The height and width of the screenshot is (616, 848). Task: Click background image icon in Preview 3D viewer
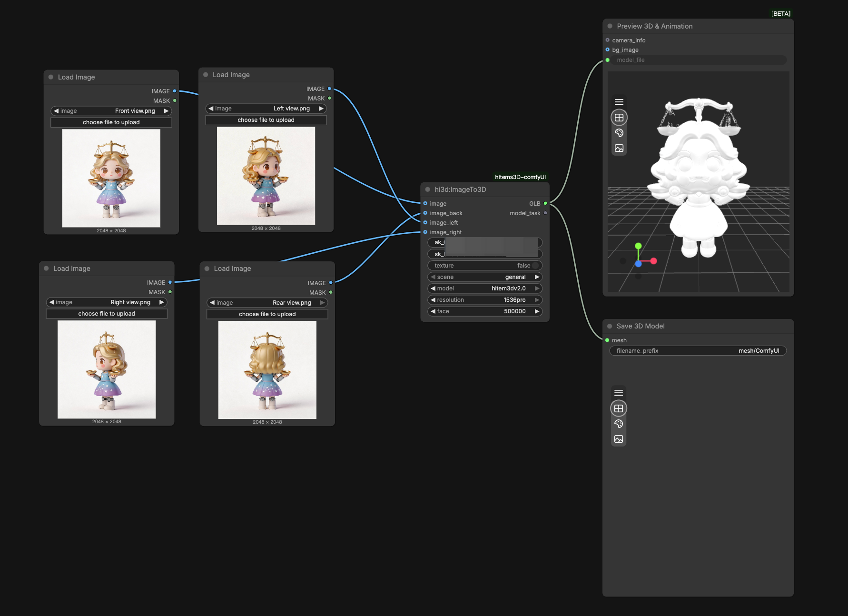point(619,149)
